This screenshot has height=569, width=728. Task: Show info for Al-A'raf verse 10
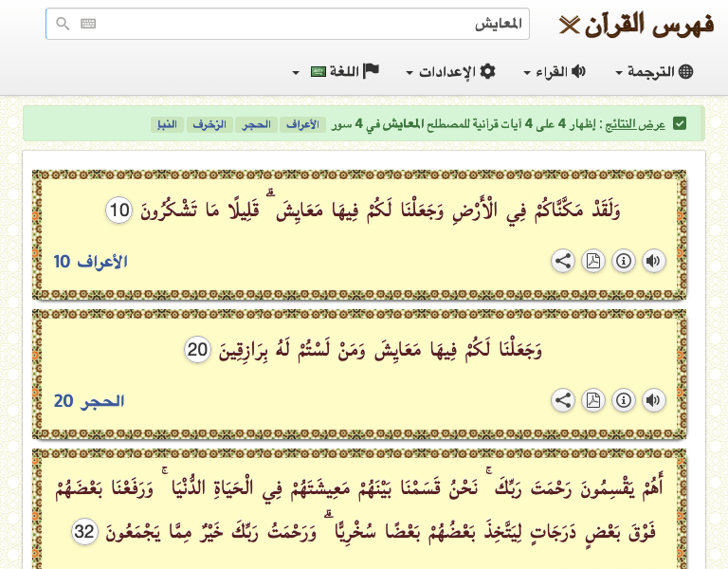pos(624,261)
